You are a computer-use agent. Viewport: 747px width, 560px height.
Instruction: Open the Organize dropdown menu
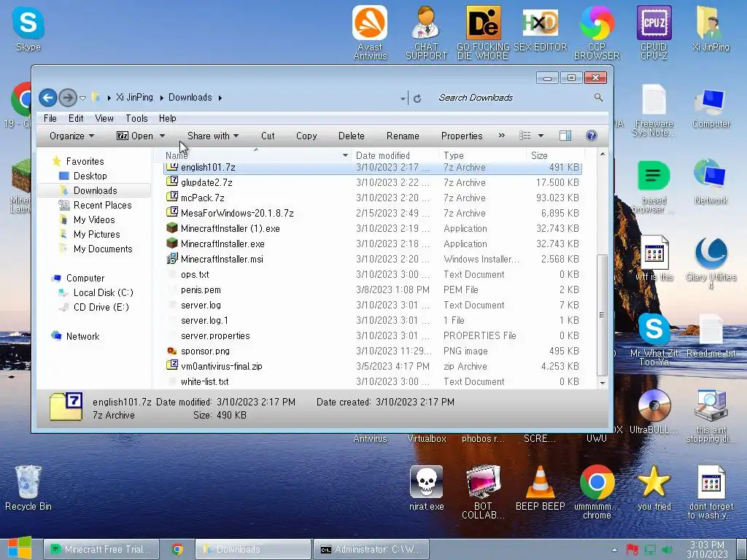[72, 136]
